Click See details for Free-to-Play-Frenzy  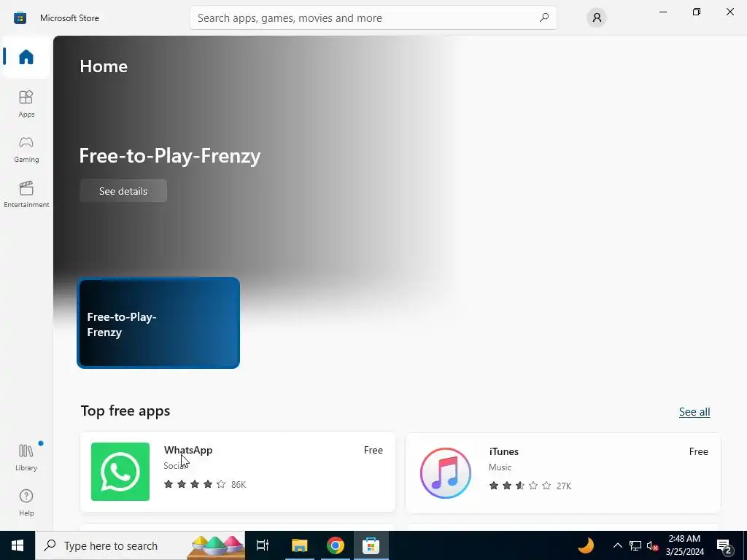(x=123, y=191)
